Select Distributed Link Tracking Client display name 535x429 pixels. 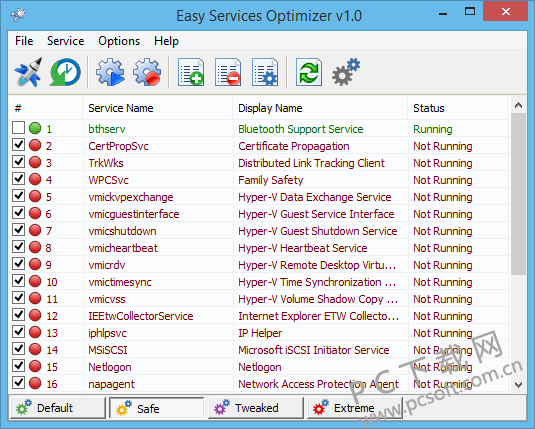click(x=311, y=163)
